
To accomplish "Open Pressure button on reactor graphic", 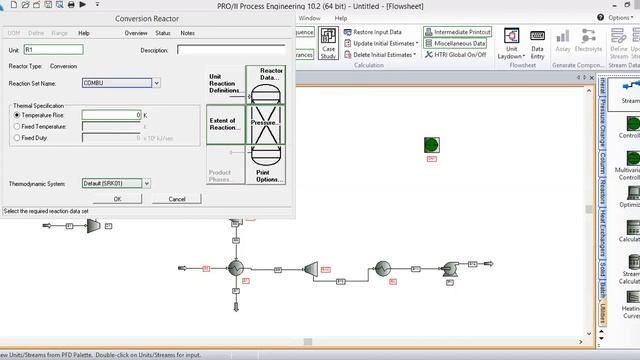I will [x=266, y=124].
